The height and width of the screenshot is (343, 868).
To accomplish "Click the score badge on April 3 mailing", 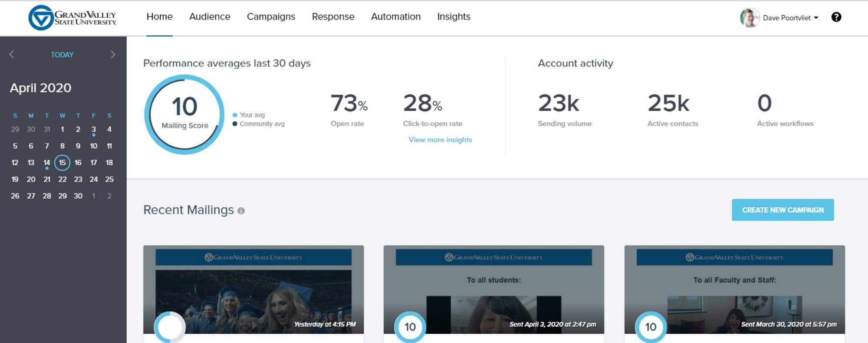I will pyautogui.click(x=410, y=327).
